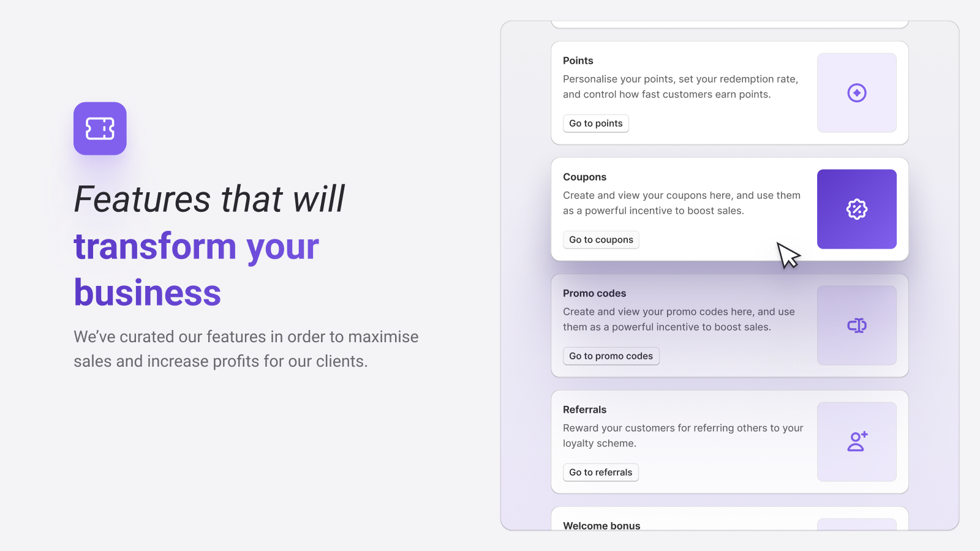Click the Welcome bonus icon tile

click(857, 525)
